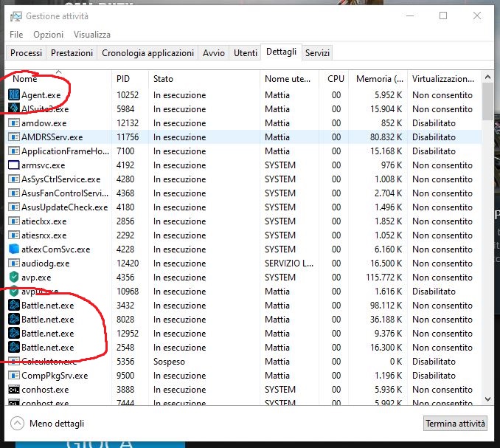The height and width of the screenshot is (448, 500).
Task: Switch to the Utenti tab
Action: 246,53
